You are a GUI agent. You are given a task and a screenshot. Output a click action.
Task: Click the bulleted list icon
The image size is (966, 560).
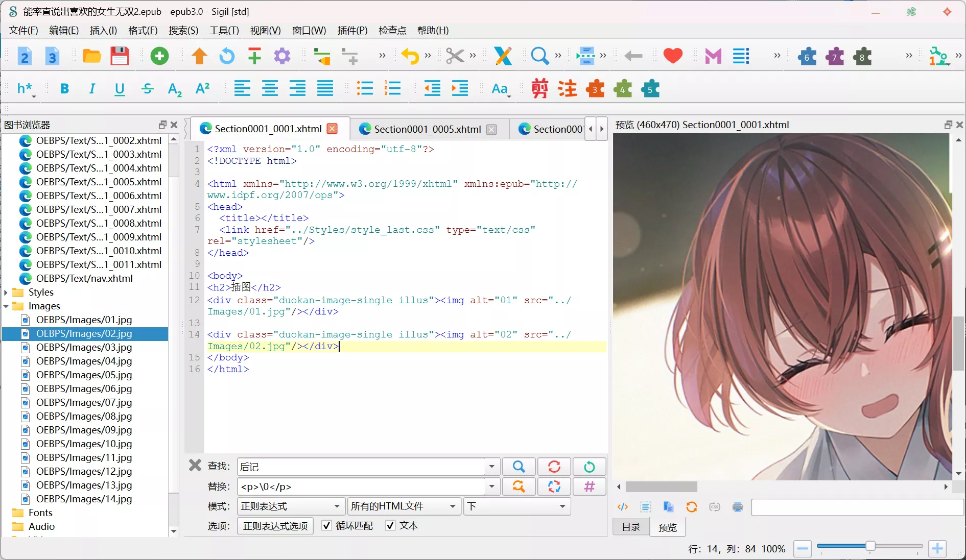365,89
